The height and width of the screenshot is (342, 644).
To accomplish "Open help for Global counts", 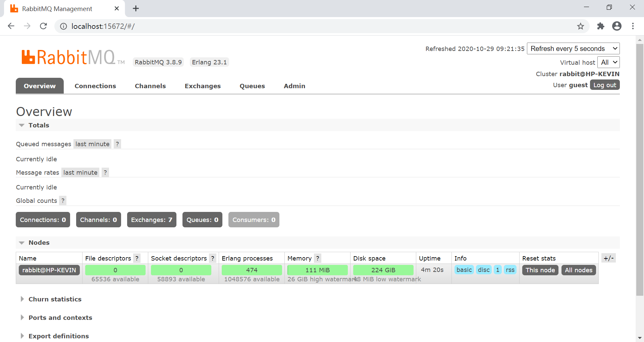I will 63,201.
